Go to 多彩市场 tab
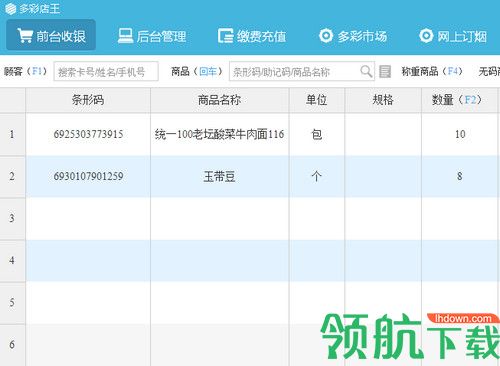500x366 pixels. click(353, 36)
